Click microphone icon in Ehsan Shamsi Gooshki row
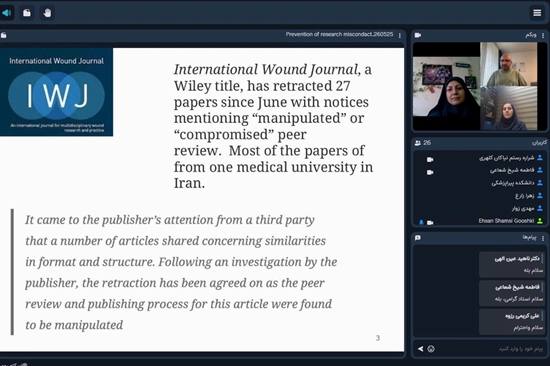 (421, 222)
